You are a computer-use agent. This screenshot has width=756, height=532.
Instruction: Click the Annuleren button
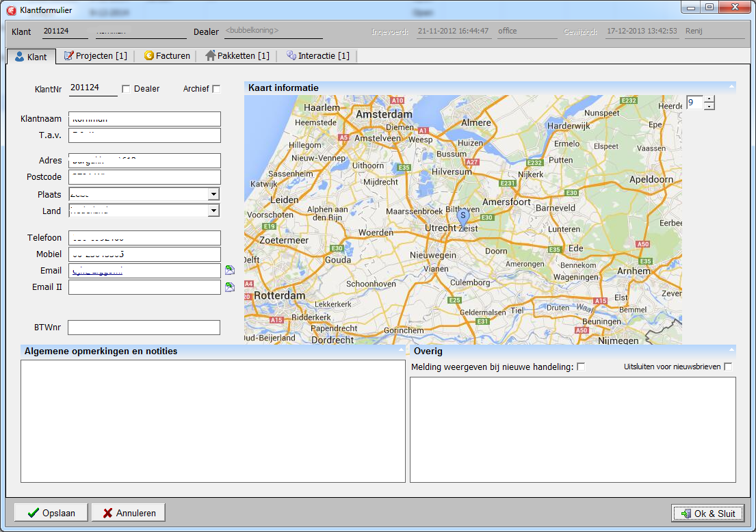(x=129, y=513)
